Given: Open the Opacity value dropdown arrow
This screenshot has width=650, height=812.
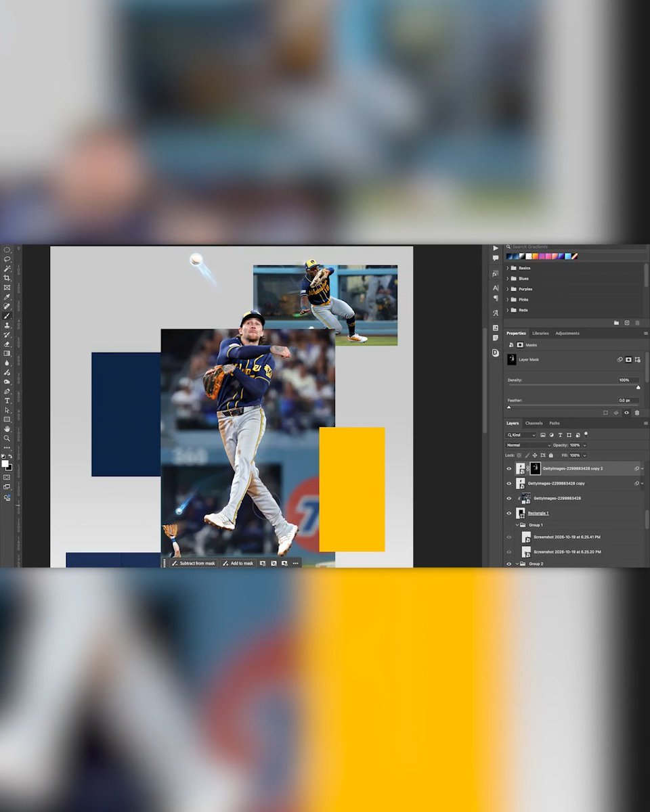Looking at the screenshot, I should pos(584,445).
